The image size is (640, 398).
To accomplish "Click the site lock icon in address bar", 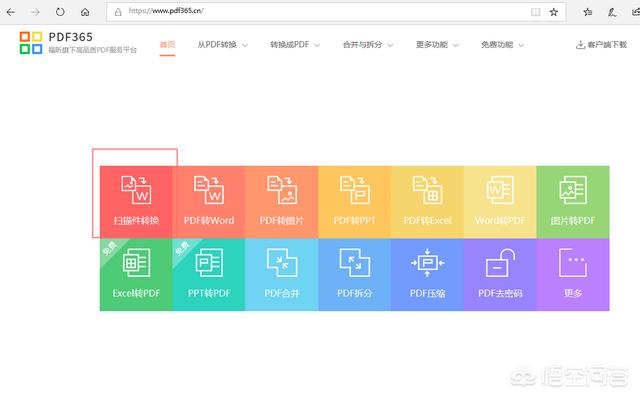I will tap(118, 12).
